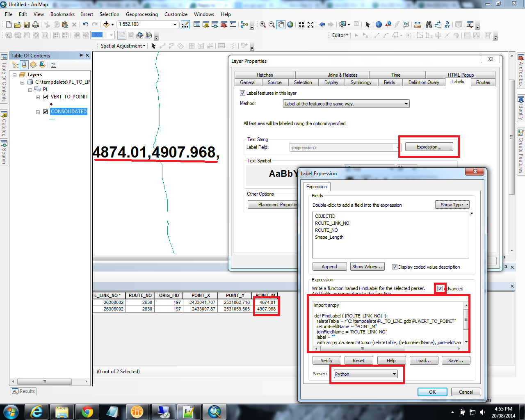The height and width of the screenshot is (420, 525).
Task: Open the ModelBuilder window icon
Action: click(244, 25)
